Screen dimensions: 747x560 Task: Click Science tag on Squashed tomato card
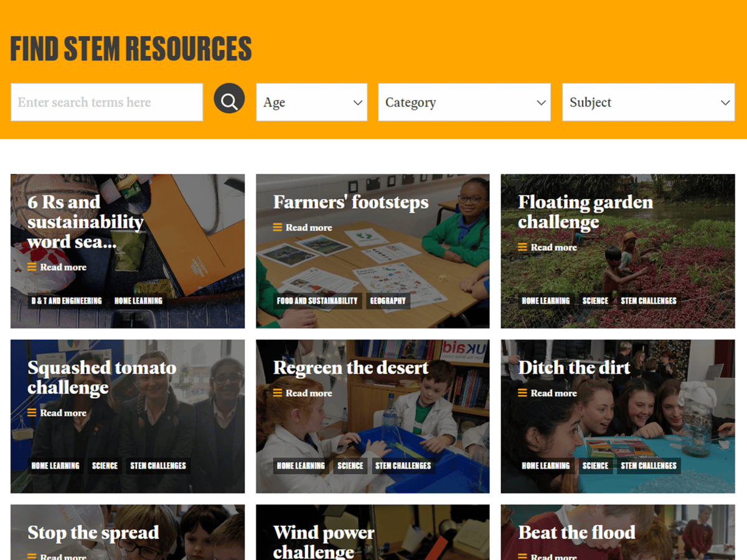pos(105,466)
